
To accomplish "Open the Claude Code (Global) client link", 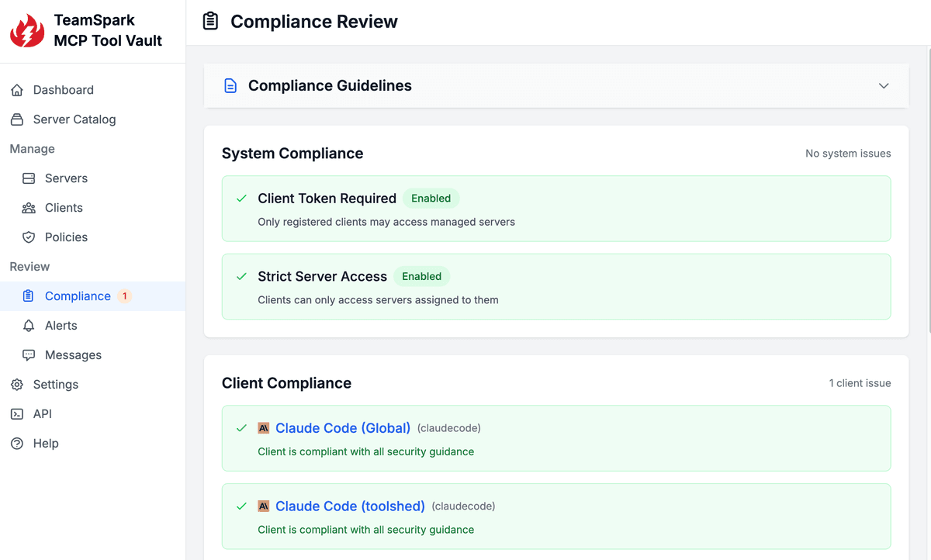I will (x=343, y=427).
